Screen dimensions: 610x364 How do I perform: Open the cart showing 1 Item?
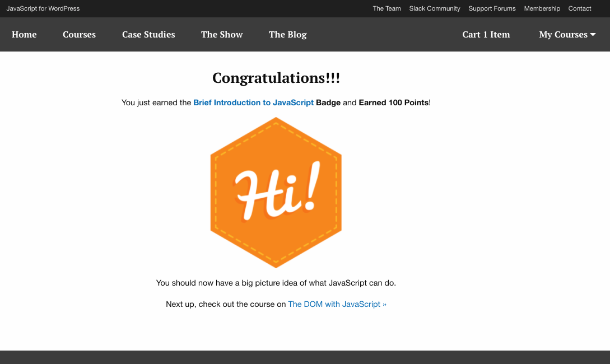coord(486,34)
